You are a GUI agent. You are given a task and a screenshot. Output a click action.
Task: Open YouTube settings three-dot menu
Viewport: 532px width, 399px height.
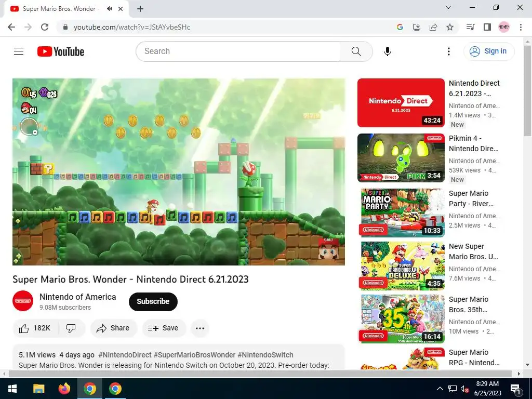[448, 51]
